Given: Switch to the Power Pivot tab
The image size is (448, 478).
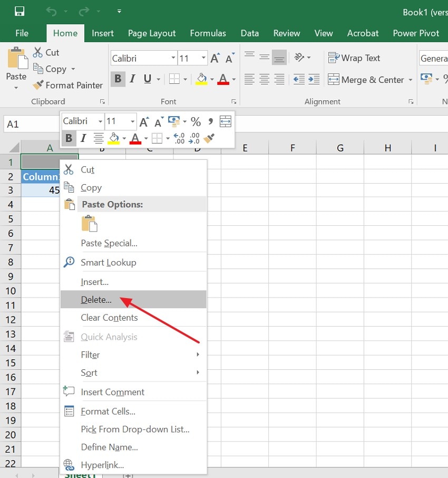Looking at the screenshot, I should click(416, 33).
